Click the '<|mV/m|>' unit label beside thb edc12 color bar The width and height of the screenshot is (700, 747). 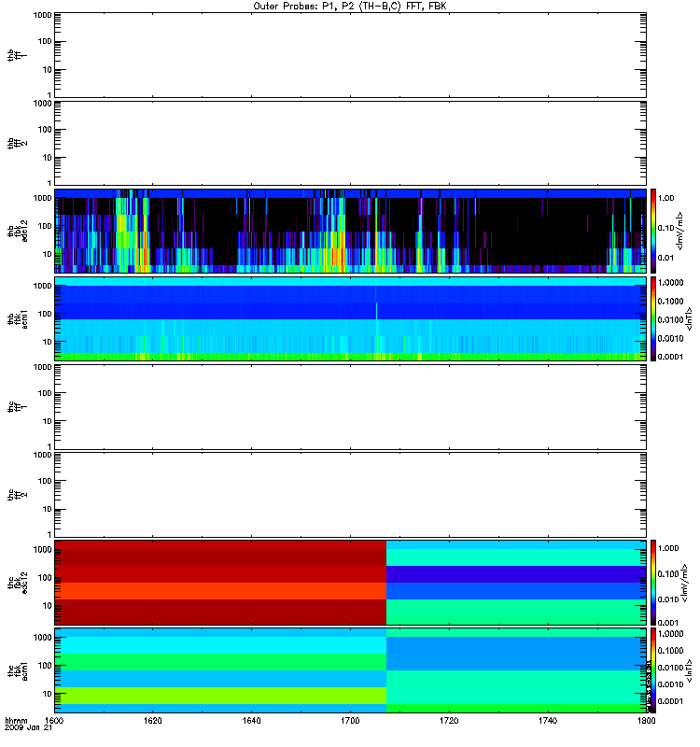[x=680, y=231]
